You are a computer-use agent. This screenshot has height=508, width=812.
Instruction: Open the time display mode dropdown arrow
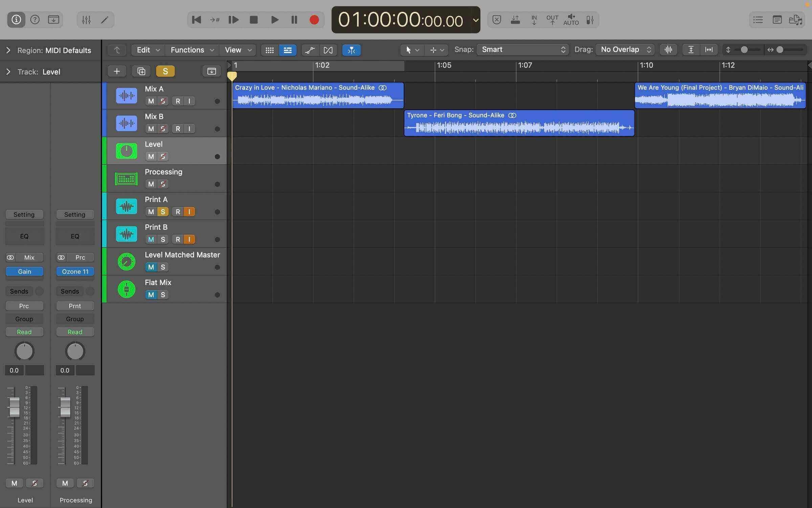(x=476, y=20)
